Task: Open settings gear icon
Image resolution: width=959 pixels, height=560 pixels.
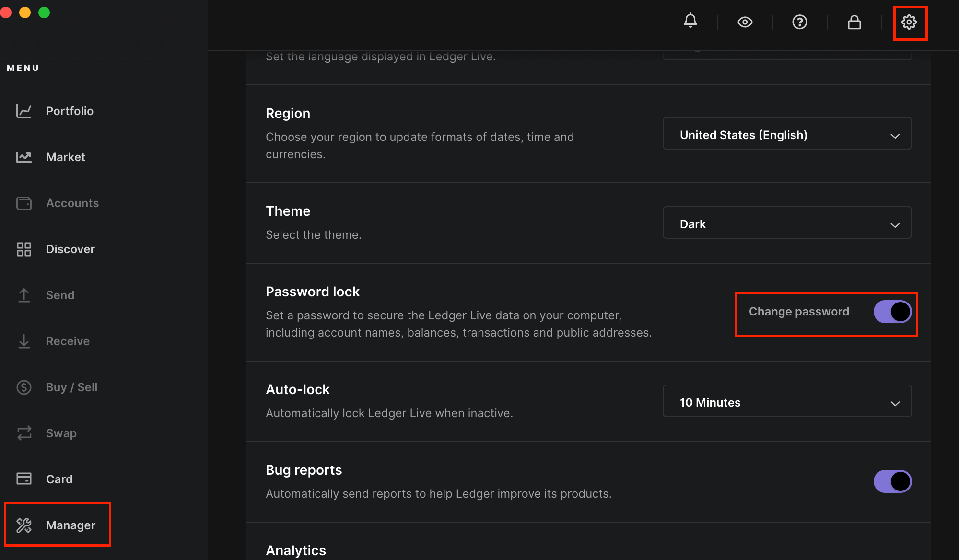Action: point(909,22)
